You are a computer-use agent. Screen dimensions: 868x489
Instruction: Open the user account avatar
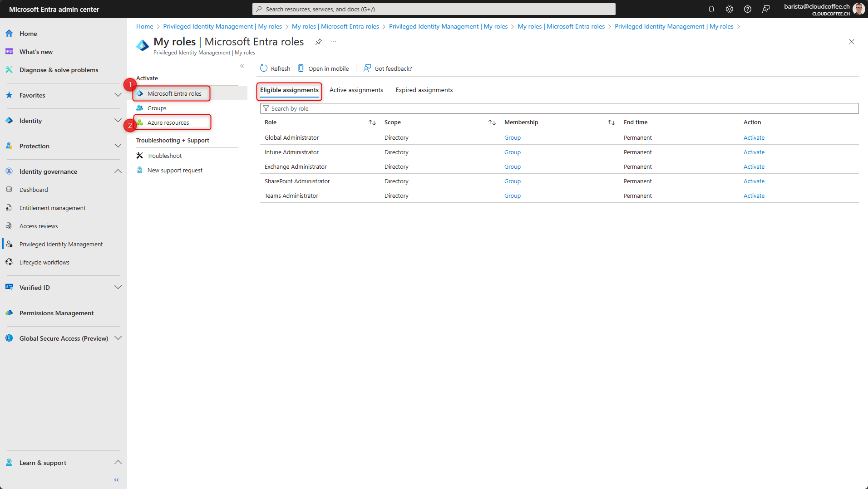point(858,9)
